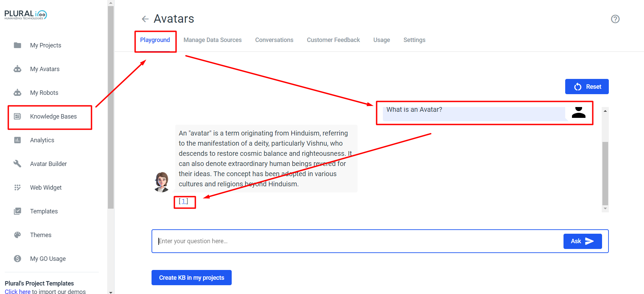Click the Avatars page title
This screenshot has height=294, width=644.
point(174,19)
